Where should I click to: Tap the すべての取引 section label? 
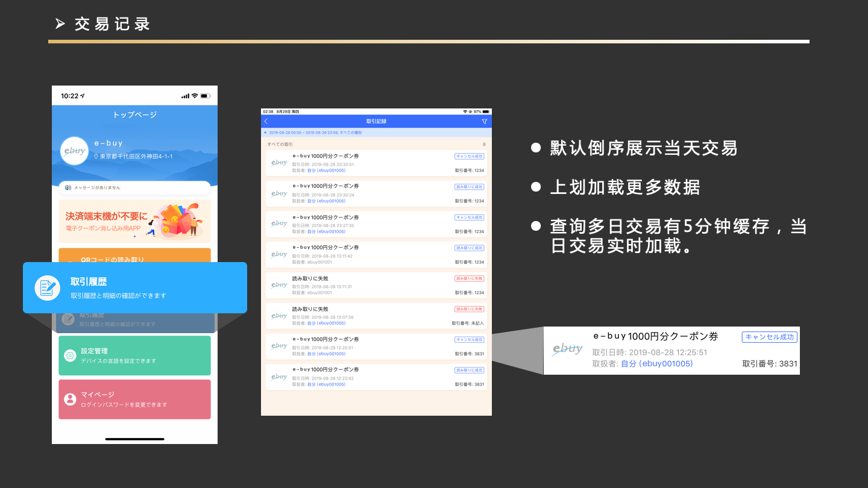point(280,145)
